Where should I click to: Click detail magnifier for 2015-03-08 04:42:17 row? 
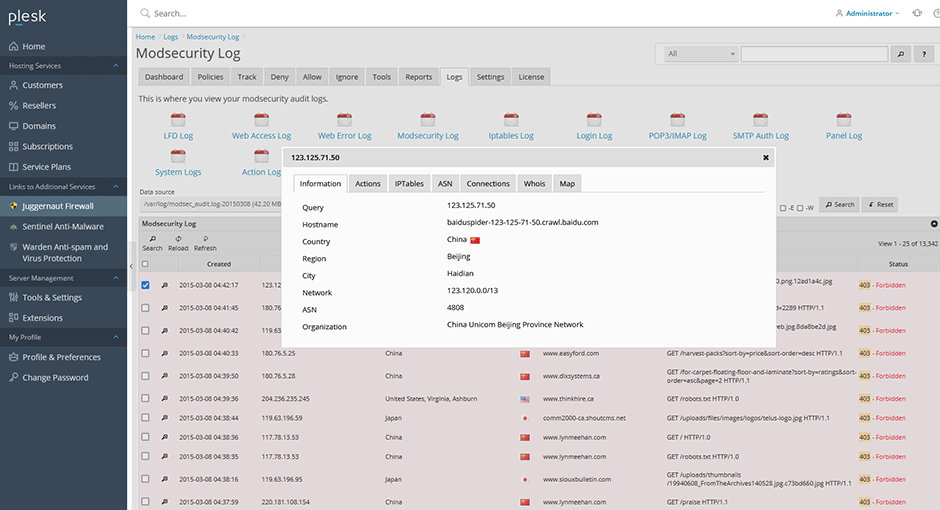[164, 285]
